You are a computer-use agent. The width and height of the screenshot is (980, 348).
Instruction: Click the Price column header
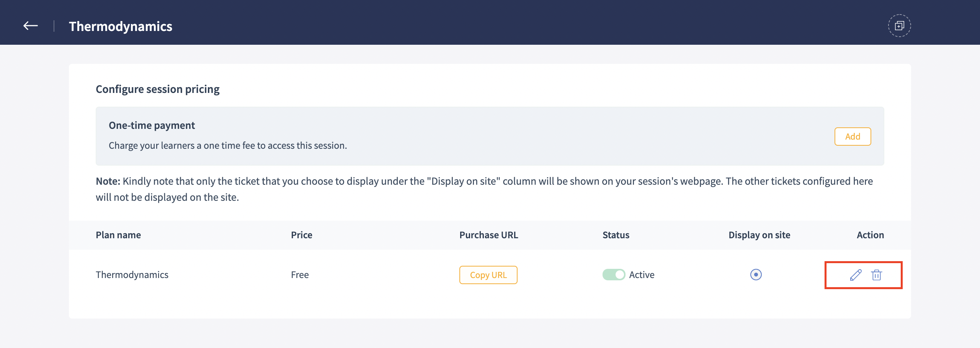coord(302,235)
